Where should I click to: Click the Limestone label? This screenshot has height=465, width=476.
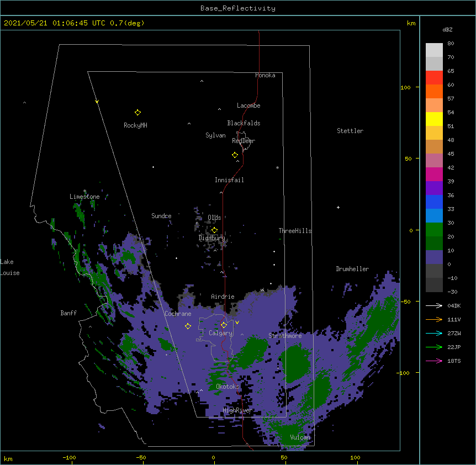(84, 197)
